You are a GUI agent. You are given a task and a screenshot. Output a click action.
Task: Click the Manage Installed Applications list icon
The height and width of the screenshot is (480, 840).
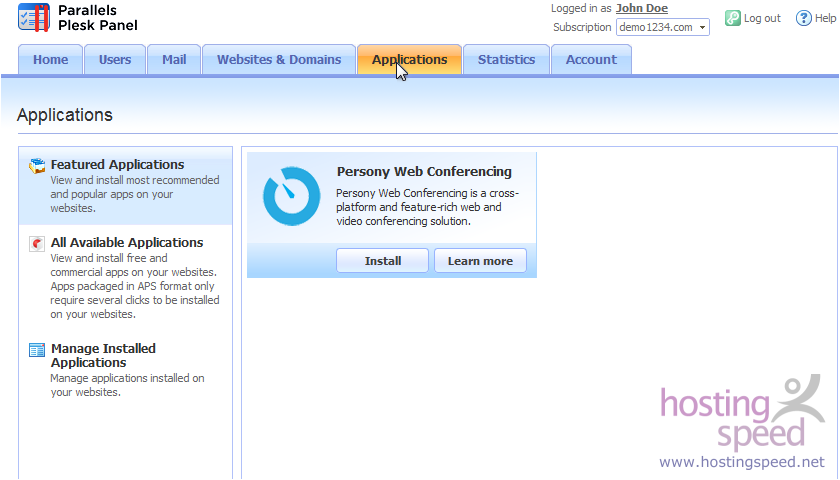click(37, 350)
